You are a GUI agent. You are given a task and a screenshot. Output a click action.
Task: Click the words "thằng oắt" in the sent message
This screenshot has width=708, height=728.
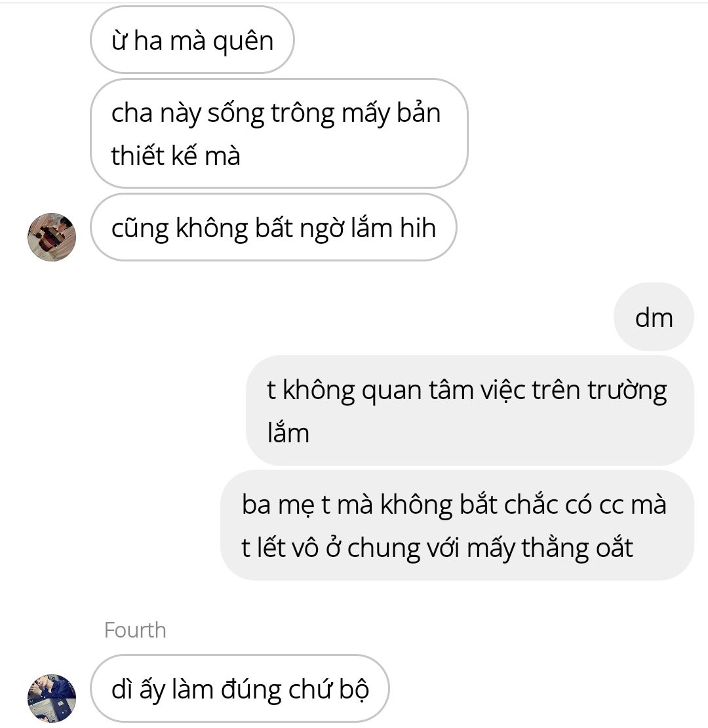577,548
